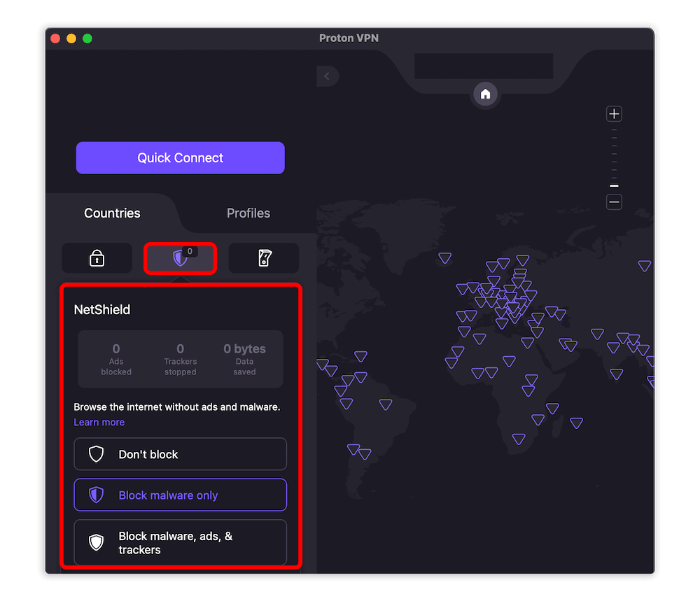The height and width of the screenshot is (601, 700).
Task: Click the map zoom slider handle
Action: (x=615, y=185)
